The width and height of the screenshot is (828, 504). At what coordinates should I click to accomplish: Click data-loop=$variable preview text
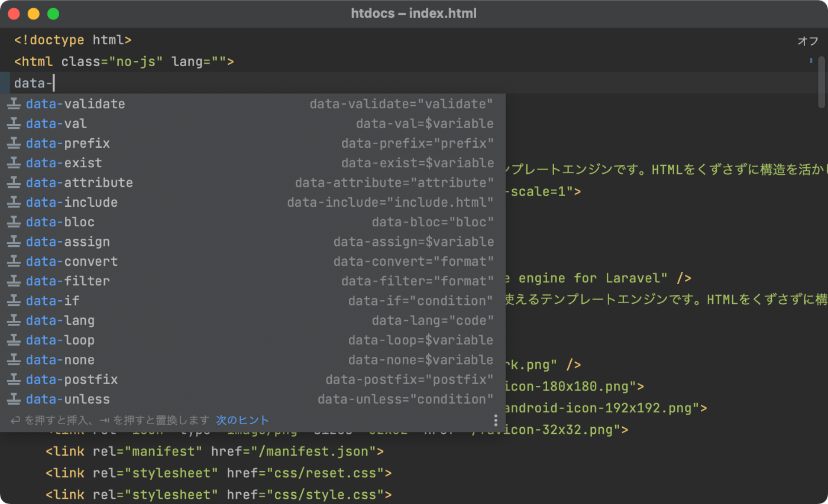[x=421, y=340]
